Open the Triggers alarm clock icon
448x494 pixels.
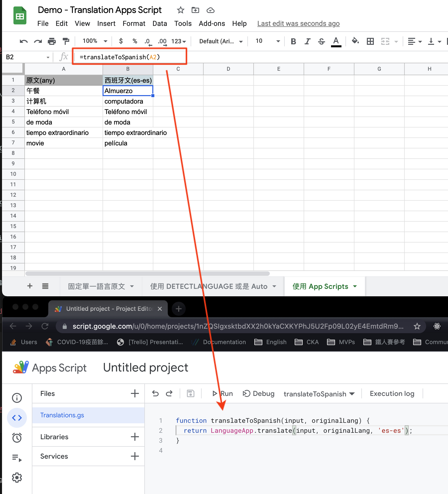[x=17, y=437]
